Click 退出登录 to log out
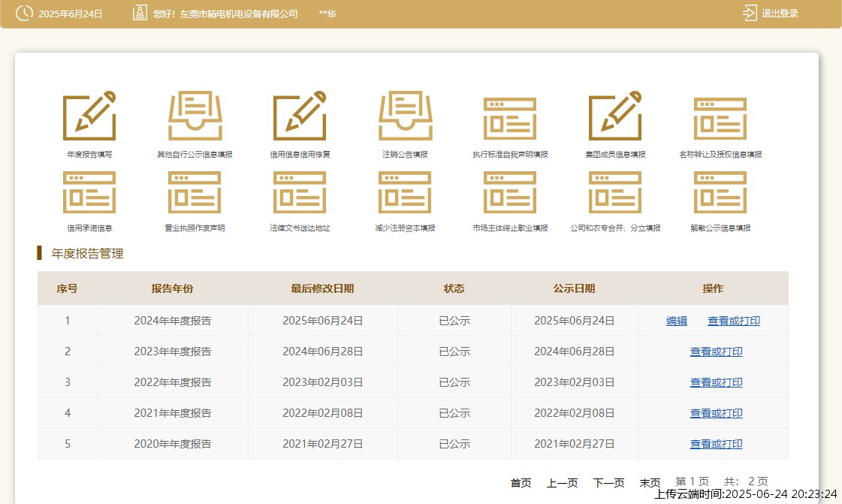 coord(780,14)
